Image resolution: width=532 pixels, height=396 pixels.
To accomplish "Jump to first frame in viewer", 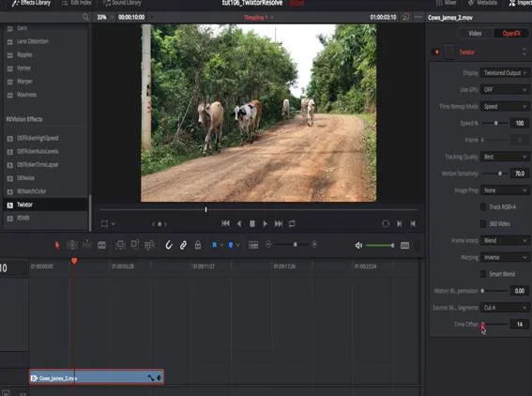I will (x=225, y=223).
